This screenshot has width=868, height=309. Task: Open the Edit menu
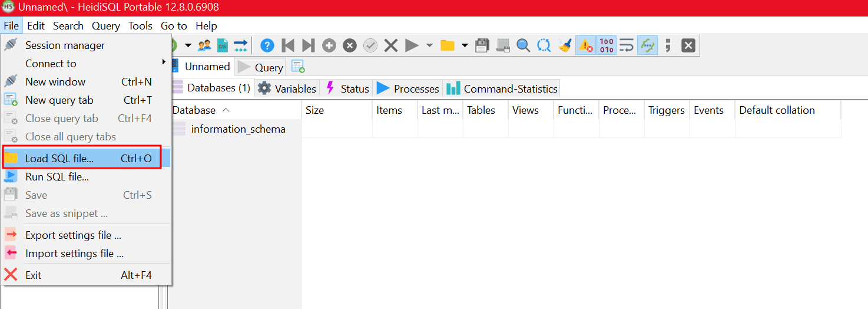coord(36,25)
